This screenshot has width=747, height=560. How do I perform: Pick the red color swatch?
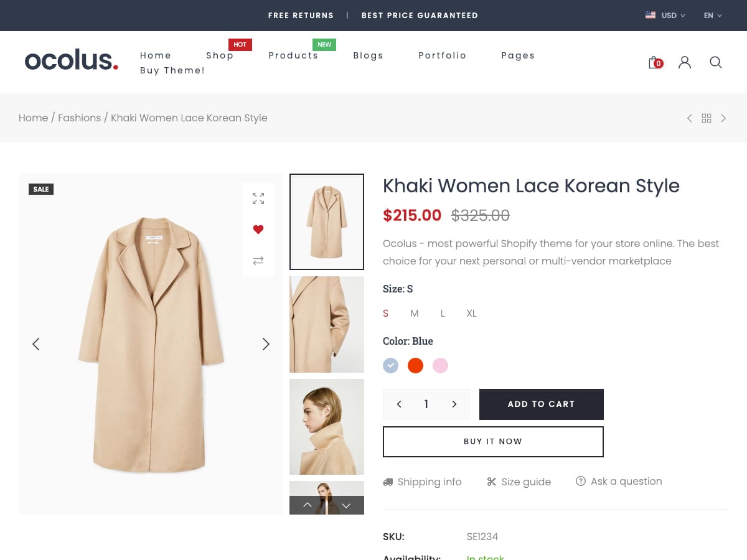[x=415, y=366]
